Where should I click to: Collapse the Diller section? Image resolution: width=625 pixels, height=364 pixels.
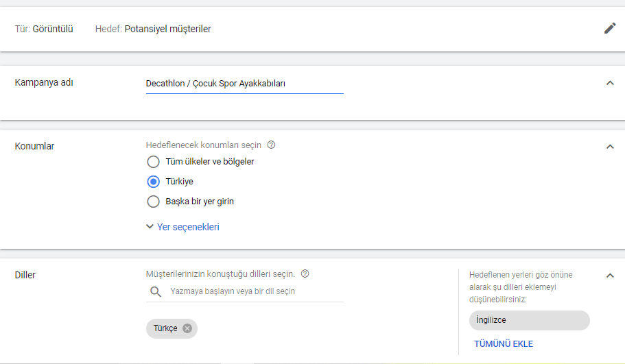pyautogui.click(x=610, y=276)
